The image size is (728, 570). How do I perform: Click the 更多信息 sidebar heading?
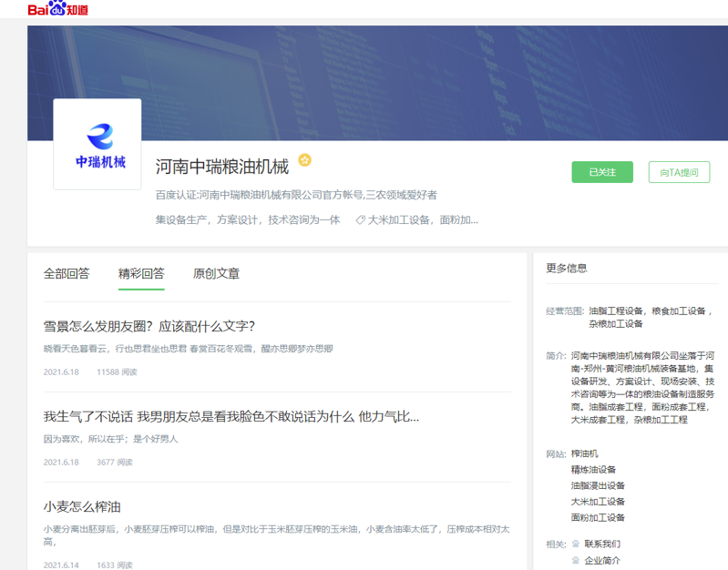pos(567,268)
